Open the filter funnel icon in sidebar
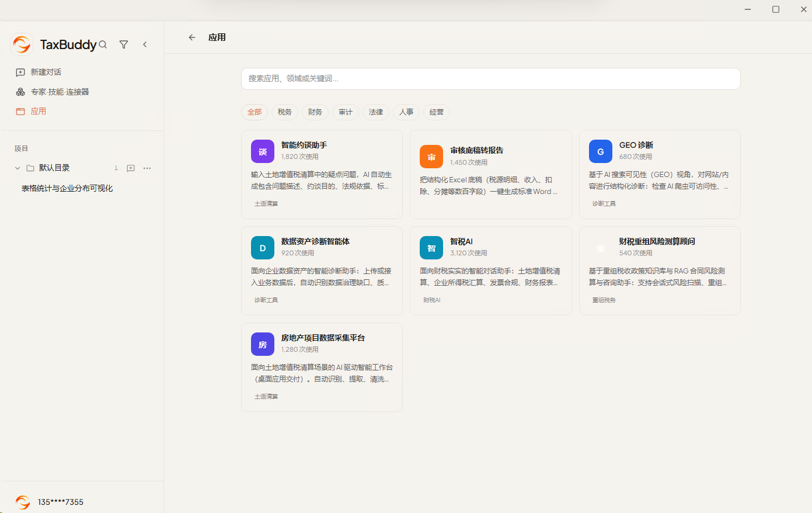This screenshot has height=513, width=812. pyautogui.click(x=124, y=44)
